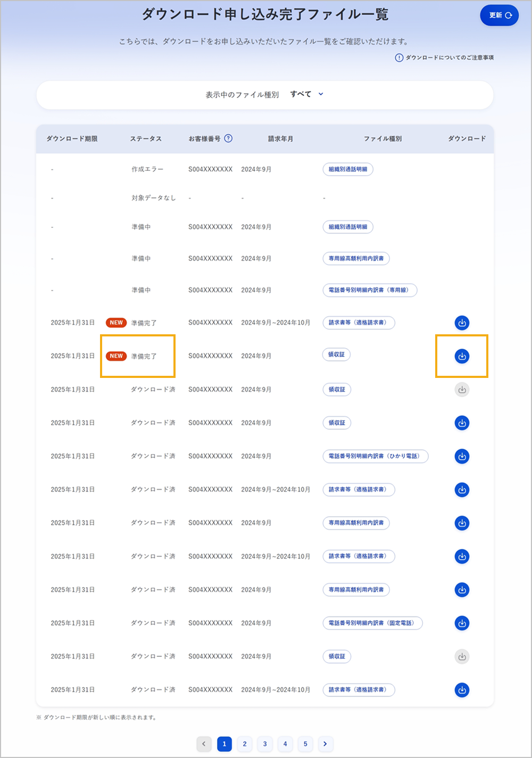Click the help icon next to お客様番号
The height and width of the screenshot is (758, 532).
(x=228, y=138)
